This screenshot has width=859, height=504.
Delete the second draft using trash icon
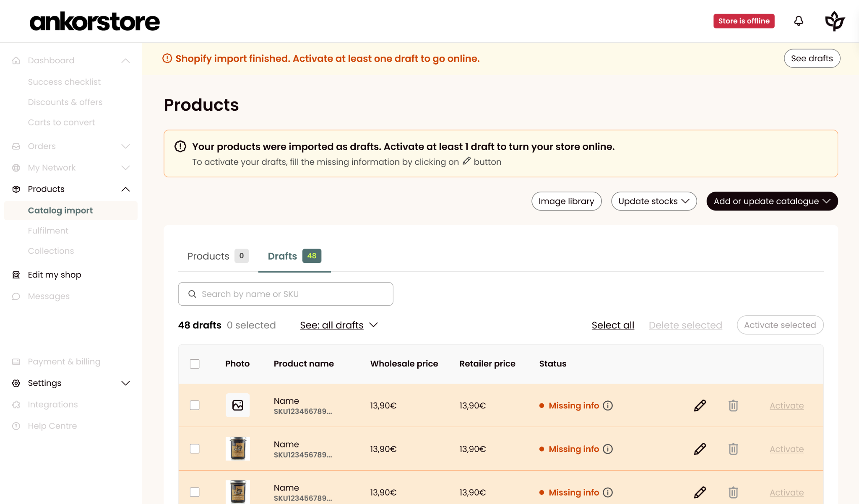pyautogui.click(x=733, y=449)
